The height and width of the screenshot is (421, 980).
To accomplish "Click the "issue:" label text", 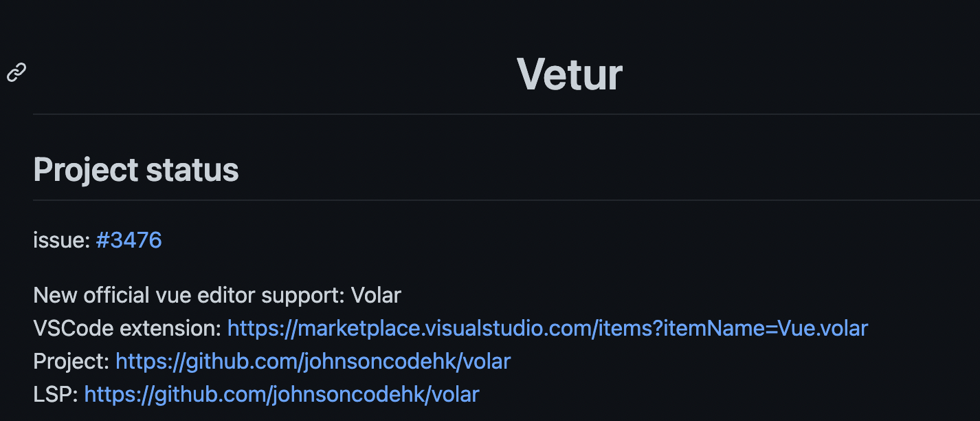I will pos(62,240).
